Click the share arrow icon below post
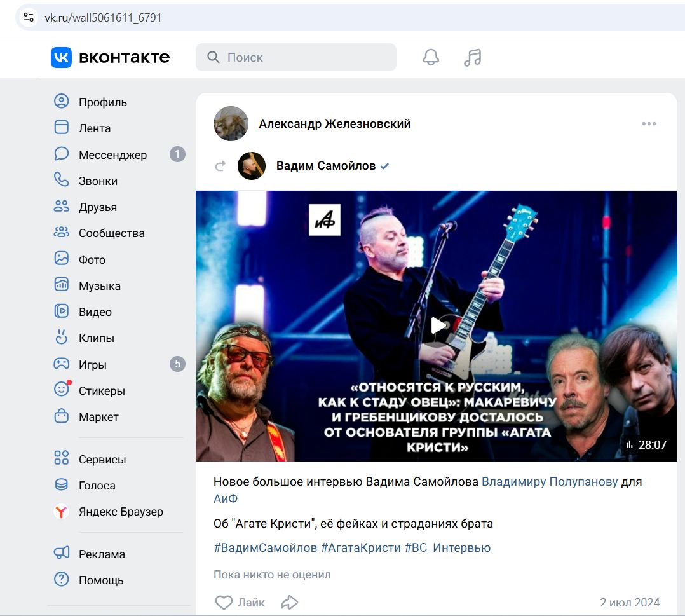685x616 pixels. click(289, 603)
